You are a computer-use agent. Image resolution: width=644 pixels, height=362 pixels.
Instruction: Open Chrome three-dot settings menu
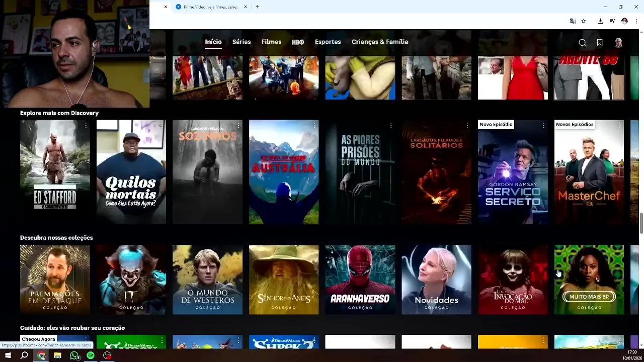(636, 21)
